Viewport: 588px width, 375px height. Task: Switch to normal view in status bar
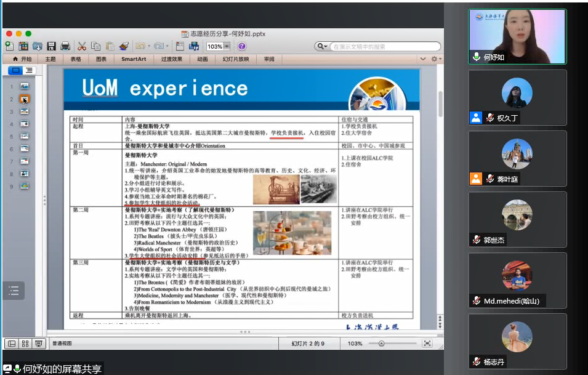[x=12, y=344]
